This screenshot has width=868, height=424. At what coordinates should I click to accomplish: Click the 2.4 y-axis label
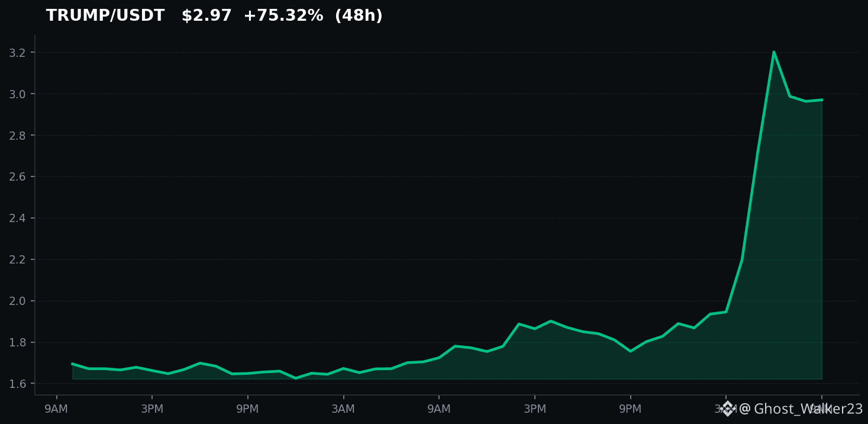pyautogui.click(x=18, y=219)
